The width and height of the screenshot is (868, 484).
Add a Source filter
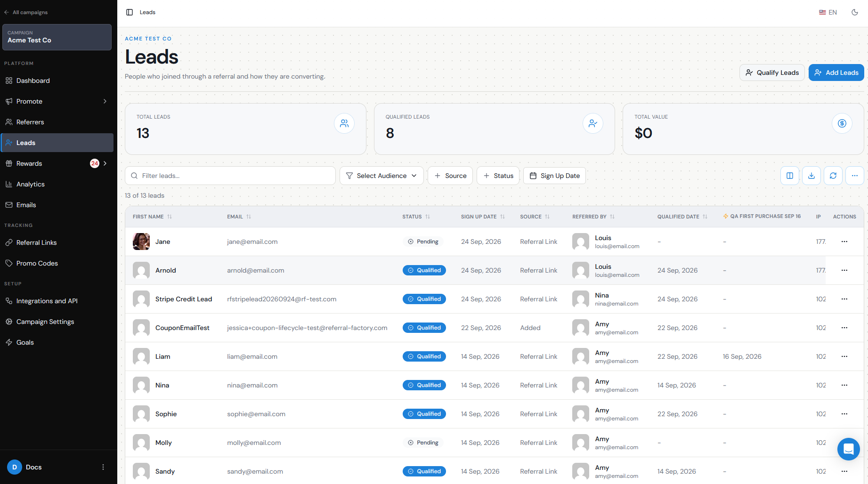tap(450, 176)
